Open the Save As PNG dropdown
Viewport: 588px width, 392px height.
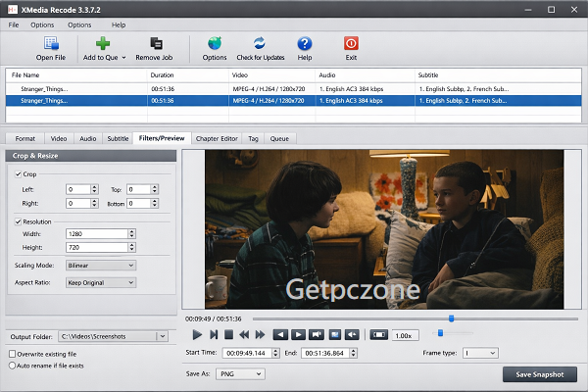tap(240, 374)
